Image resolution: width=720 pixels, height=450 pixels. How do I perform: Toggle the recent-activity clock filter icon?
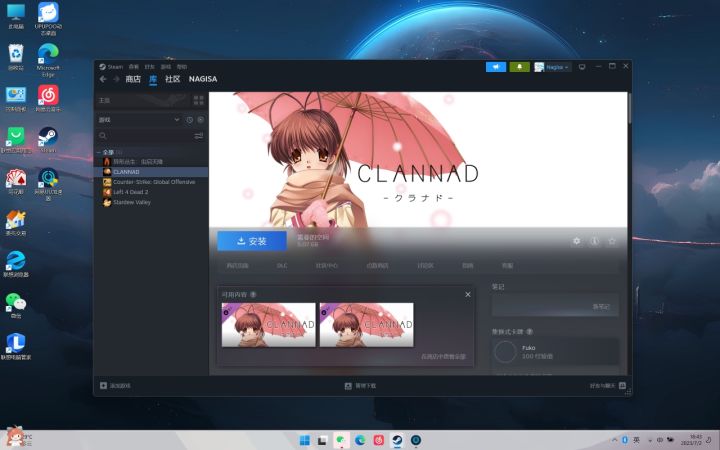tap(189, 120)
